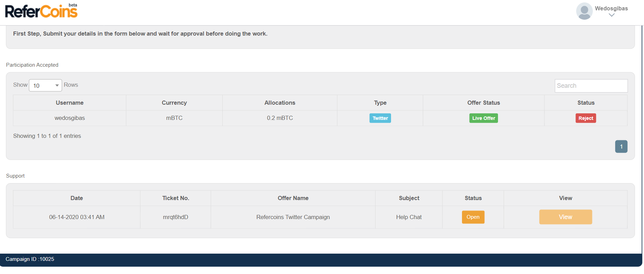Sort by Offer Status column header
The image size is (644, 274).
[484, 103]
